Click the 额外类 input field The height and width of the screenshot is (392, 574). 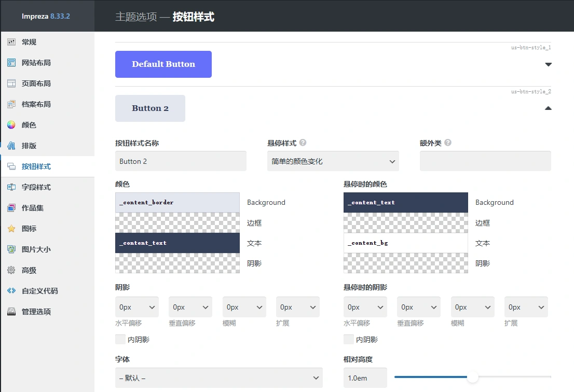click(485, 161)
